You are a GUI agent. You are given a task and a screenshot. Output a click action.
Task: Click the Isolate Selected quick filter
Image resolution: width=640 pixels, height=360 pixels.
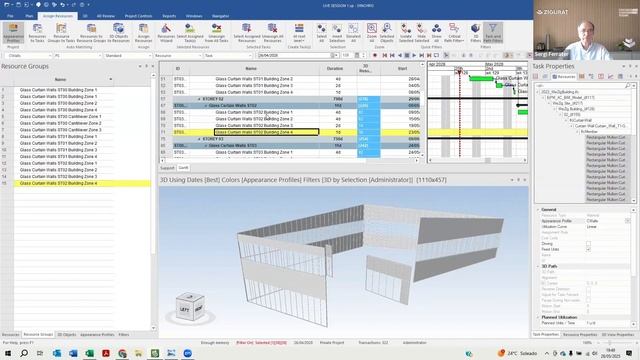point(406,33)
